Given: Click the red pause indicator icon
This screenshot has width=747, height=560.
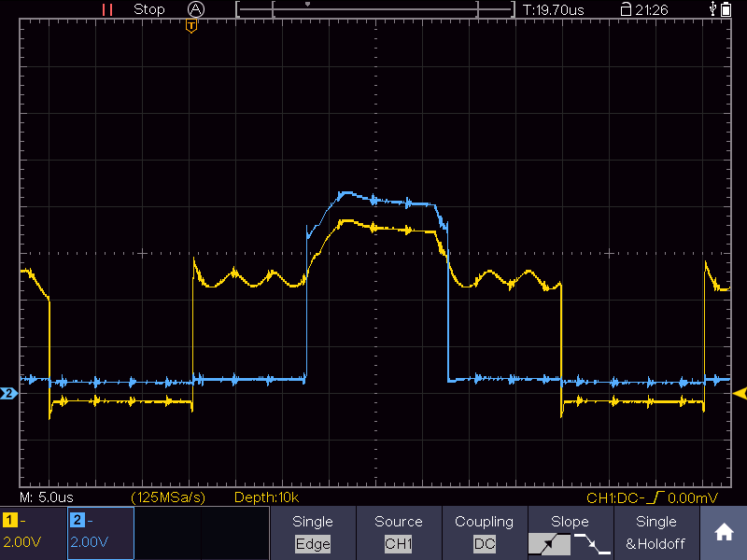Looking at the screenshot, I should click(107, 9).
